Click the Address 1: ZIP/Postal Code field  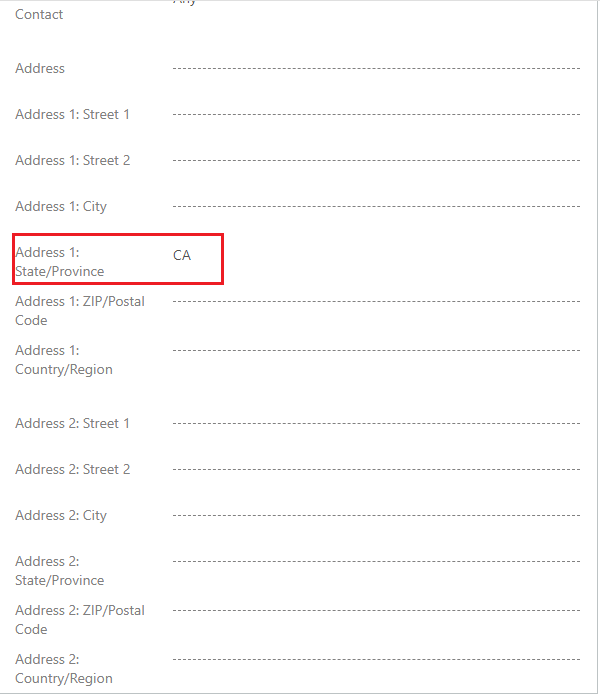(x=376, y=301)
